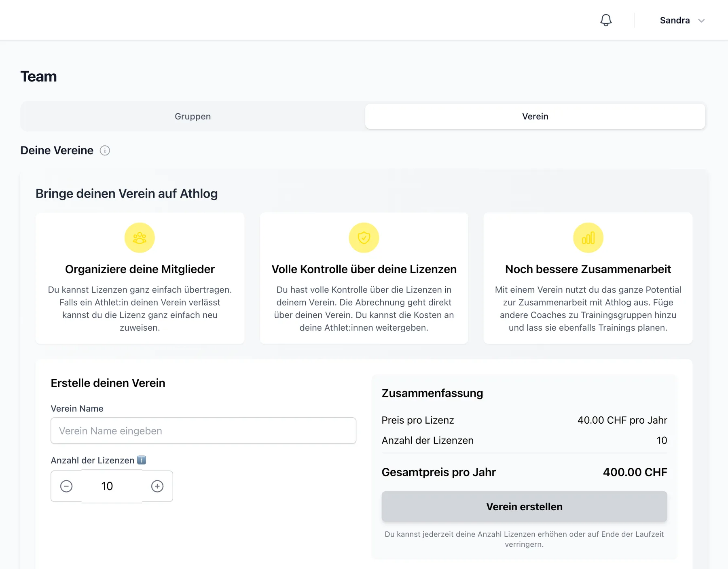728x569 pixels.
Task: Click the Zusammenfassung heading
Action: click(432, 393)
